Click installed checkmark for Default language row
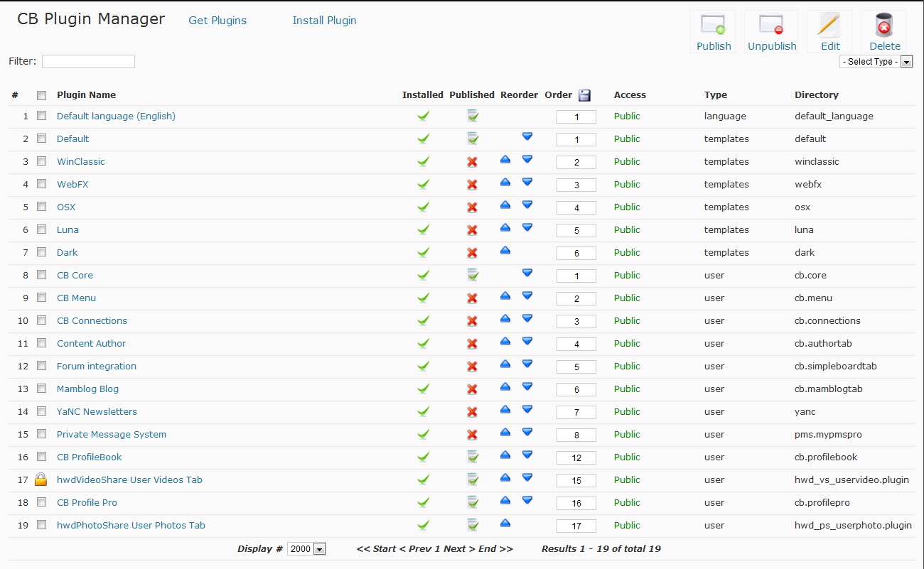Image resolution: width=924 pixels, height=569 pixels. tap(423, 116)
